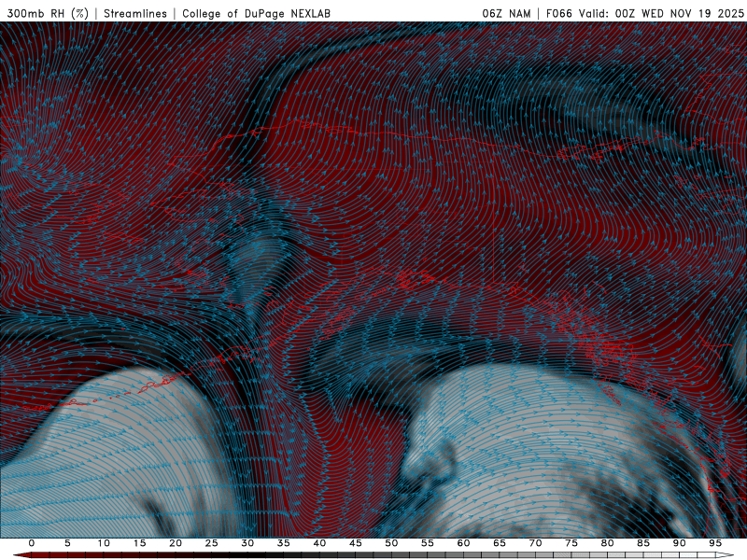The image size is (747, 560).
Task: Click the colorbar label '40'
Action: click(x=319, y=543)
